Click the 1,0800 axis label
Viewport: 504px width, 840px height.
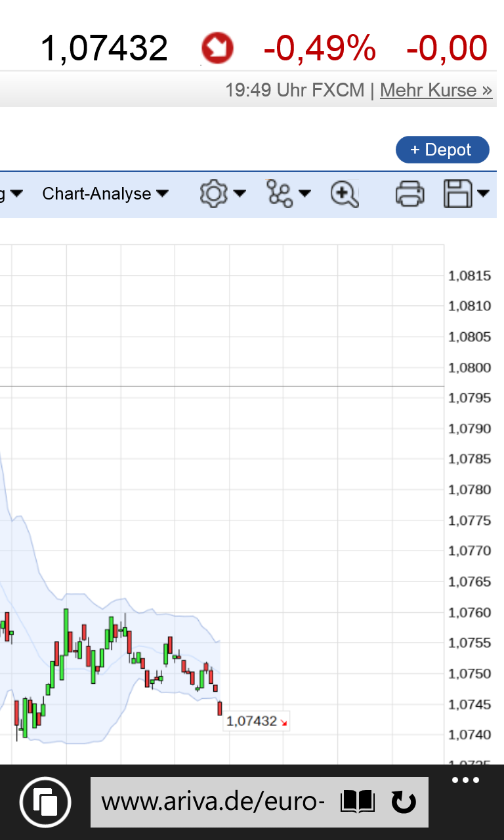[469, 367]
